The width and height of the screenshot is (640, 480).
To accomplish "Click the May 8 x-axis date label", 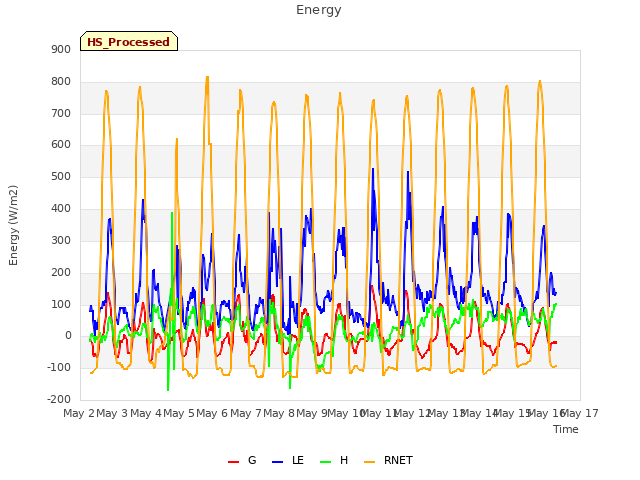I will pos(279,413).
